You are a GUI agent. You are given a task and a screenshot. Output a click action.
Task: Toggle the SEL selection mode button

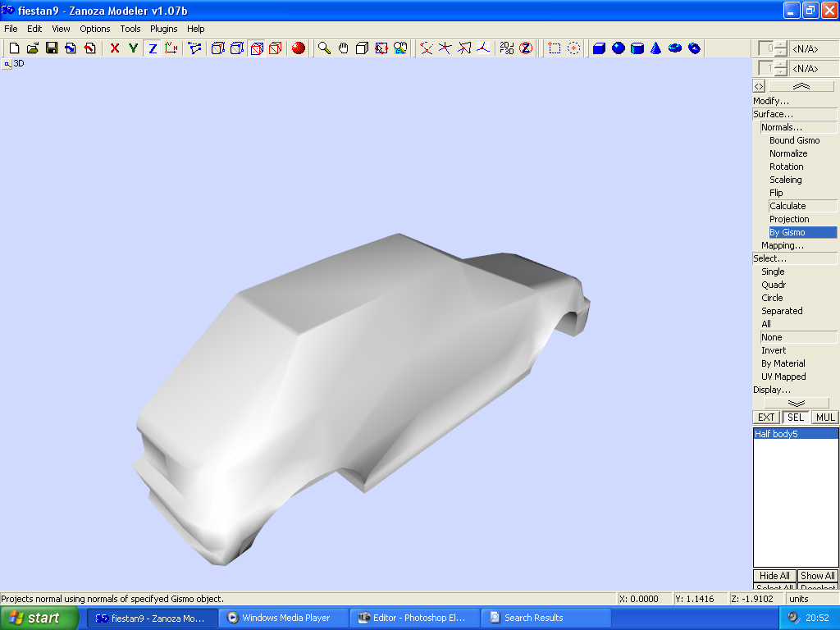click(795, 418)
